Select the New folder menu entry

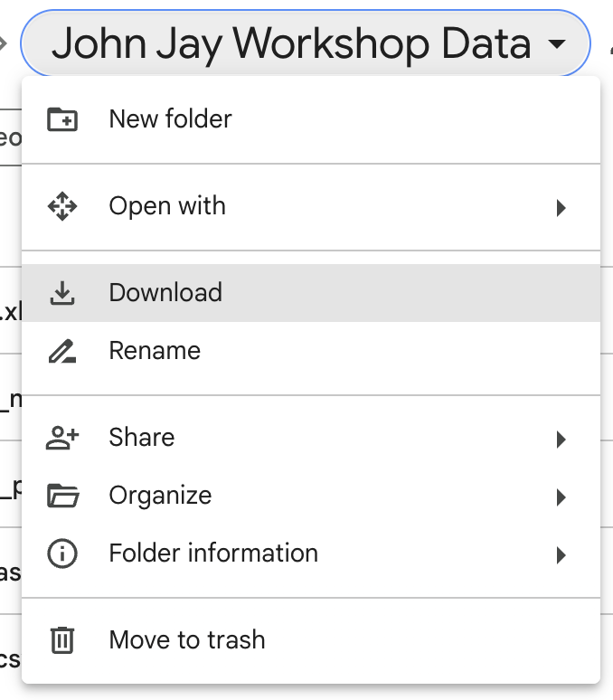pos(311,119)
